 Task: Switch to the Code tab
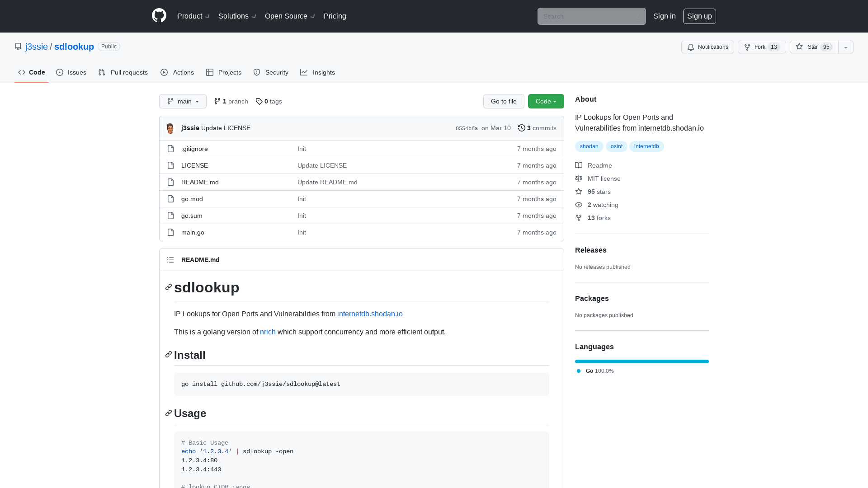coord(32,72)
